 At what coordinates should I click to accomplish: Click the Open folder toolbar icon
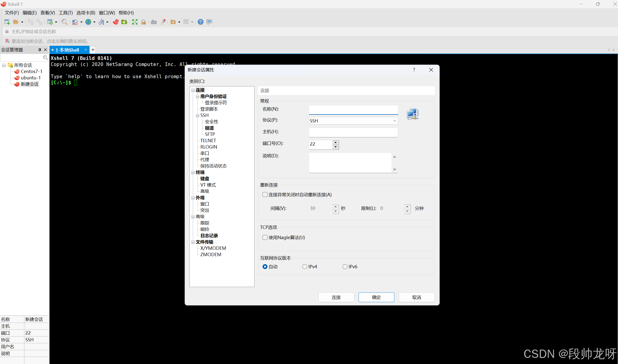tap(16, 22)
